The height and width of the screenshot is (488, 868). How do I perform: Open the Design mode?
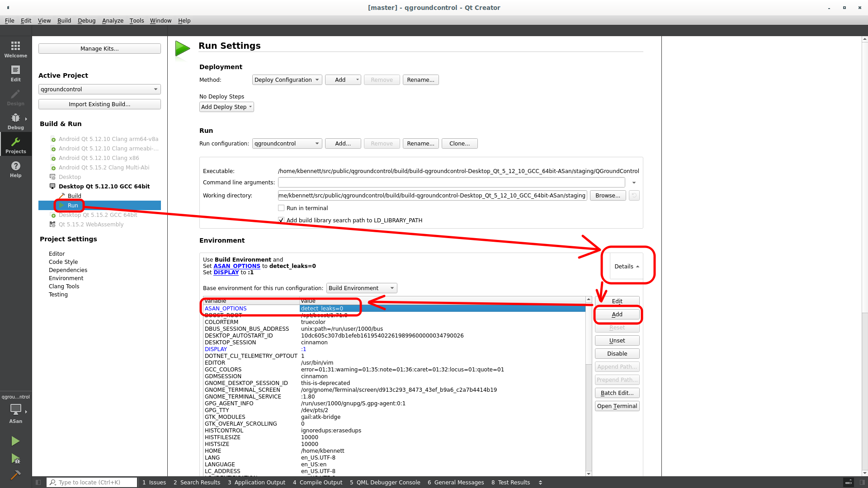15,97
